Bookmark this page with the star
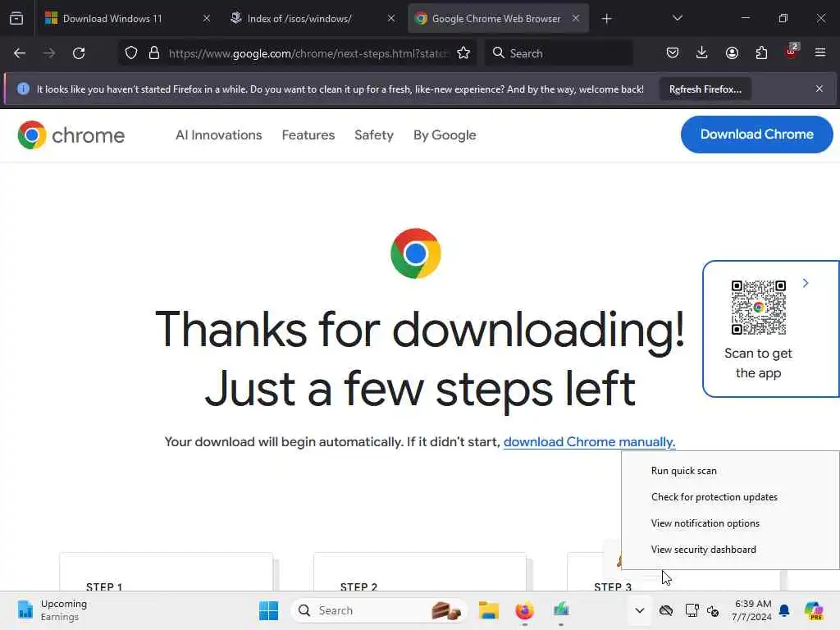Viewport: 840px width, 630px height. coord(463,53)
